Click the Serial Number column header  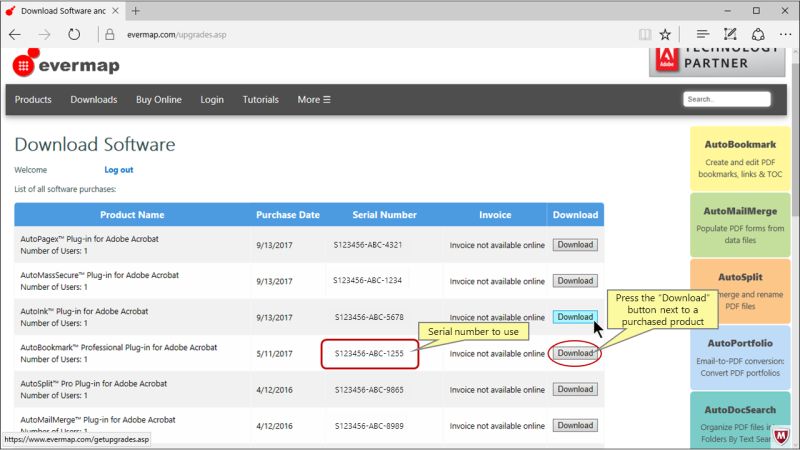(x=384, y=215)
